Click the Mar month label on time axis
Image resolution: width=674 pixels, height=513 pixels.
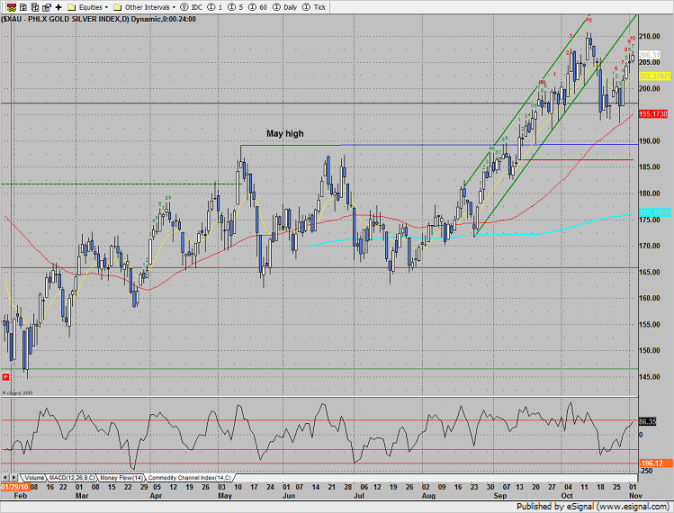tap(82, 496)
